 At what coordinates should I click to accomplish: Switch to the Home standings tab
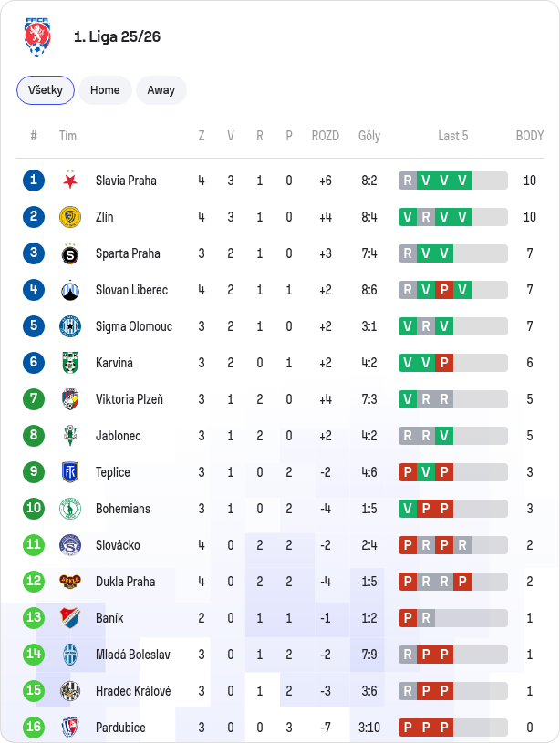click(105, 90)
